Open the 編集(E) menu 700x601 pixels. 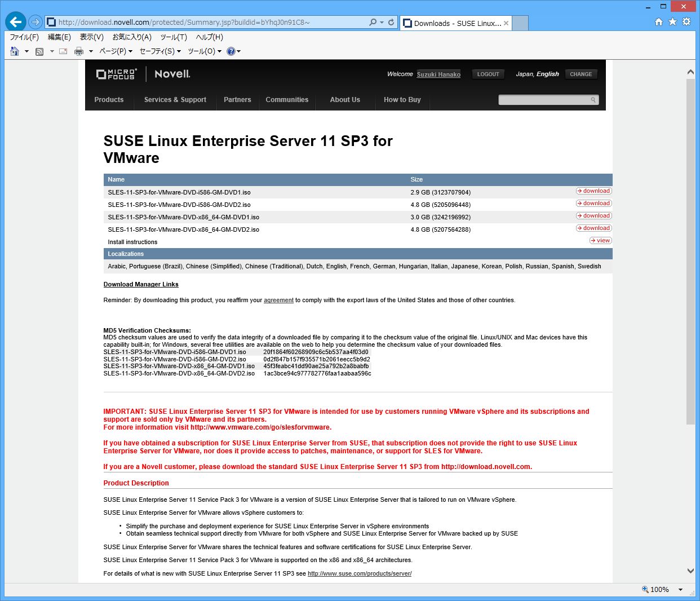coord(59,37)
